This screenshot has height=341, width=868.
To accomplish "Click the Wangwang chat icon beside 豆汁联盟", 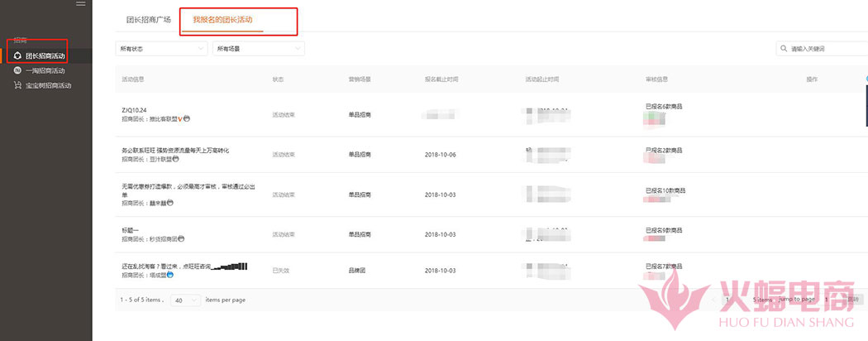I will point(175,159).
